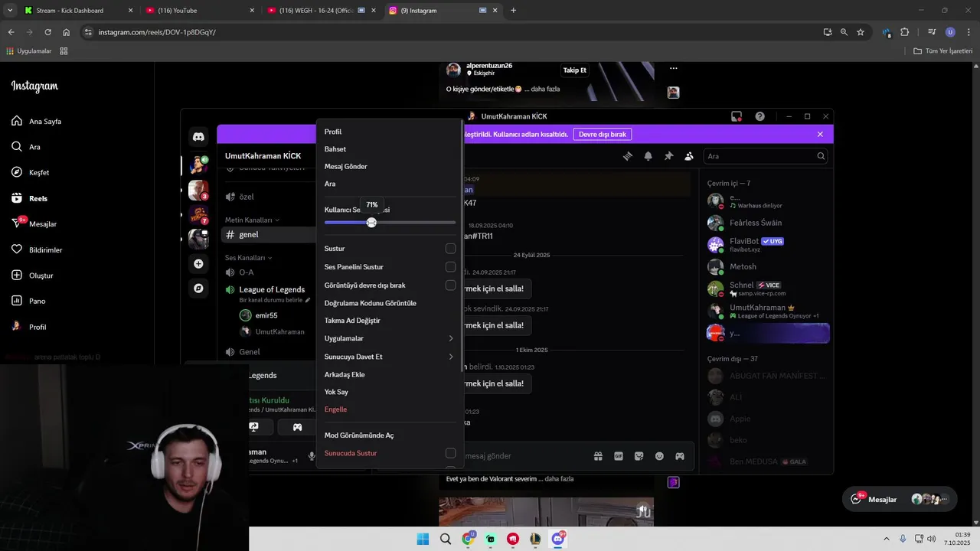Image resolution: width=980 pixels, height=551 pixels.
Task: Open Instagram Ana Sayfa home
Action: coord(36,121)
